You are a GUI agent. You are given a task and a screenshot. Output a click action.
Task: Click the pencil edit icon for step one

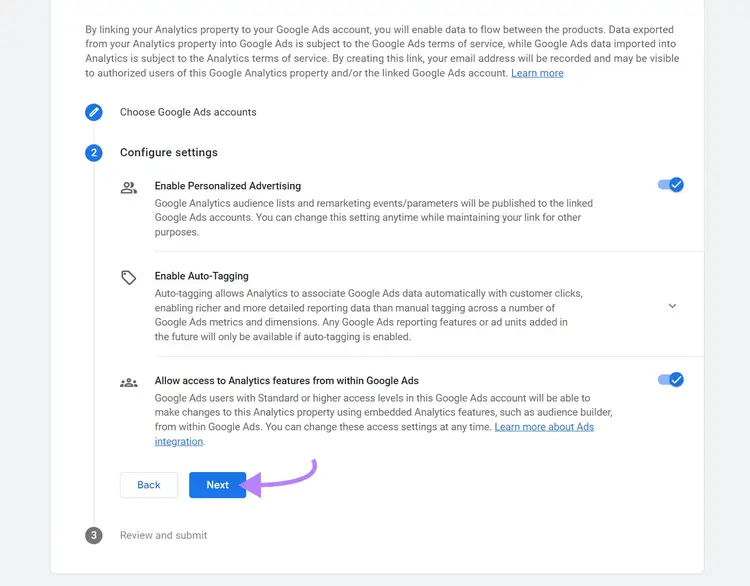94,112
